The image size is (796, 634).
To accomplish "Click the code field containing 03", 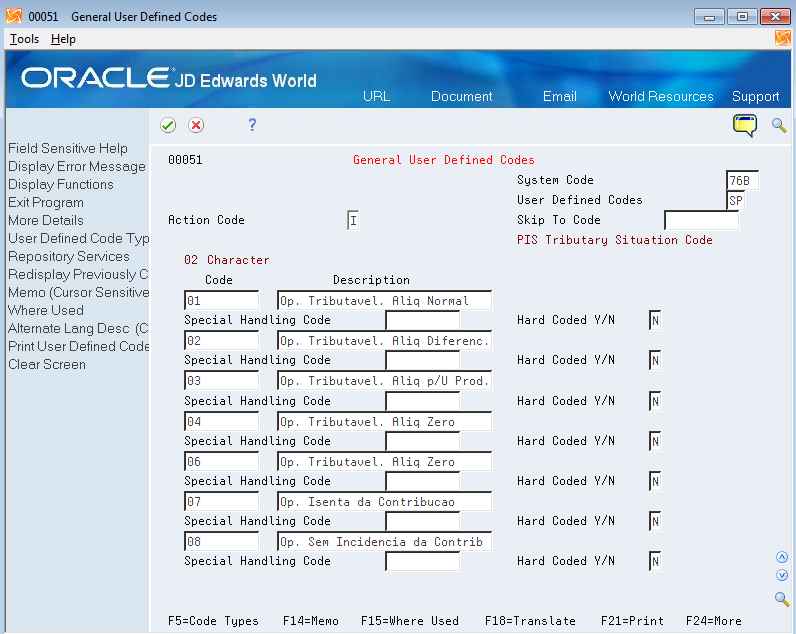I will [221, 381].
